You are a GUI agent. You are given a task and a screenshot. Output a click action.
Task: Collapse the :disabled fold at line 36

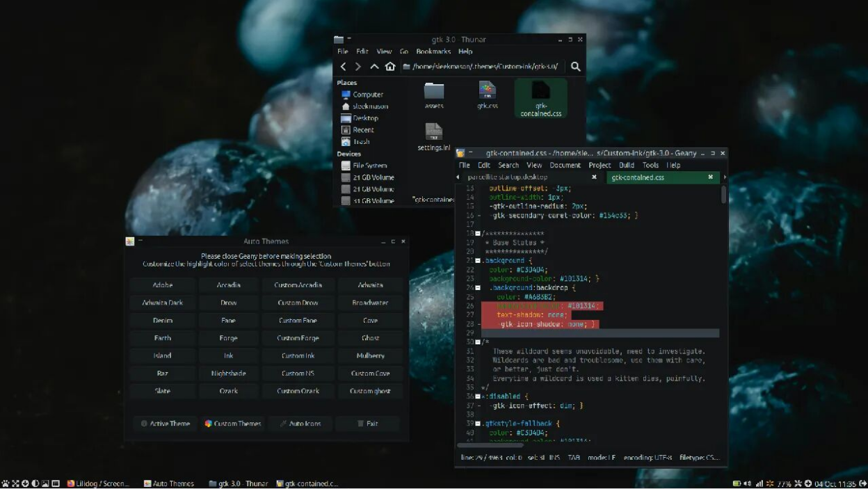(x=478, y=396)
